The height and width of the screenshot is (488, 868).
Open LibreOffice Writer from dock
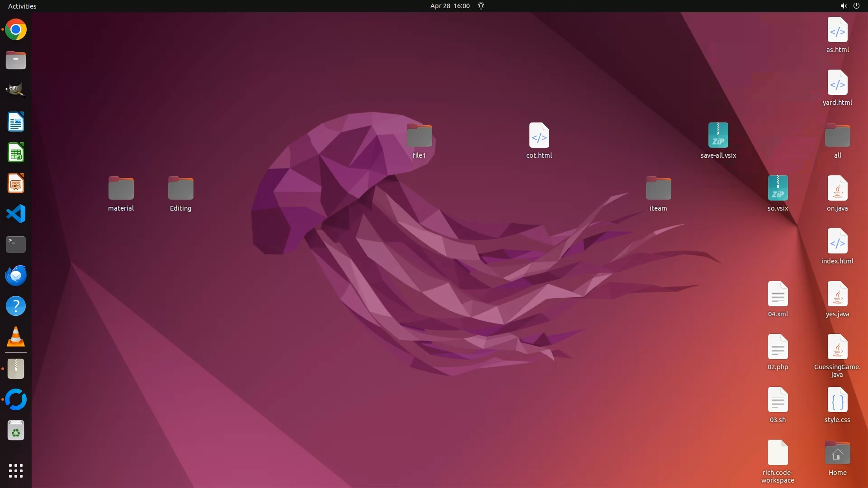(x=16, y=122)
